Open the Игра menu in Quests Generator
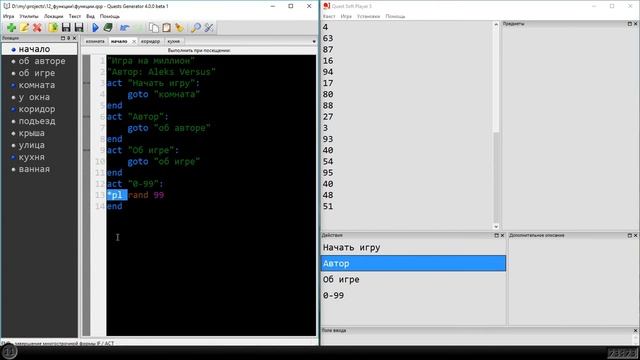 click(x=8, y=16)
